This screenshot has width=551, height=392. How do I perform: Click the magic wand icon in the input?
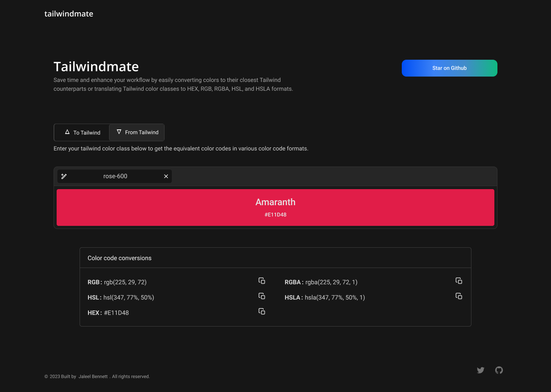[64, 176]
